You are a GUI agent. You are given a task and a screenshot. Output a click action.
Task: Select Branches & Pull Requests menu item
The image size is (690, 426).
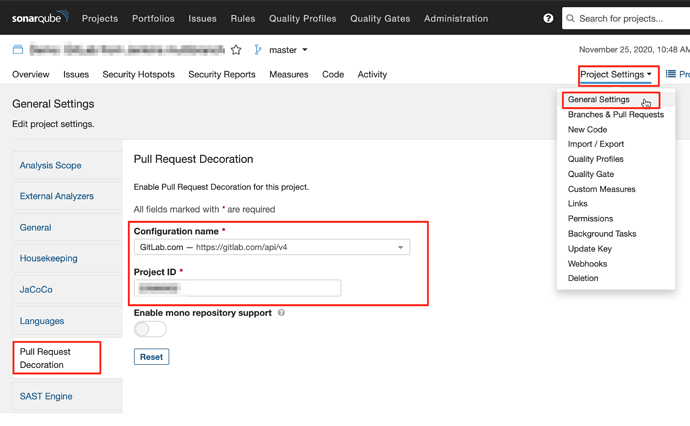click(x=615, y=114)
